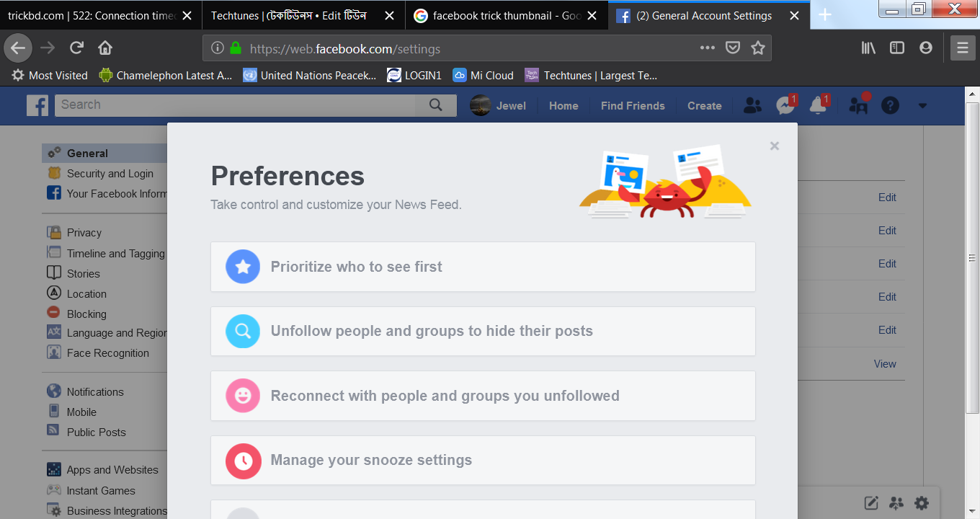
Task: Open Firefox Library icon
Action: coord(868,48)
